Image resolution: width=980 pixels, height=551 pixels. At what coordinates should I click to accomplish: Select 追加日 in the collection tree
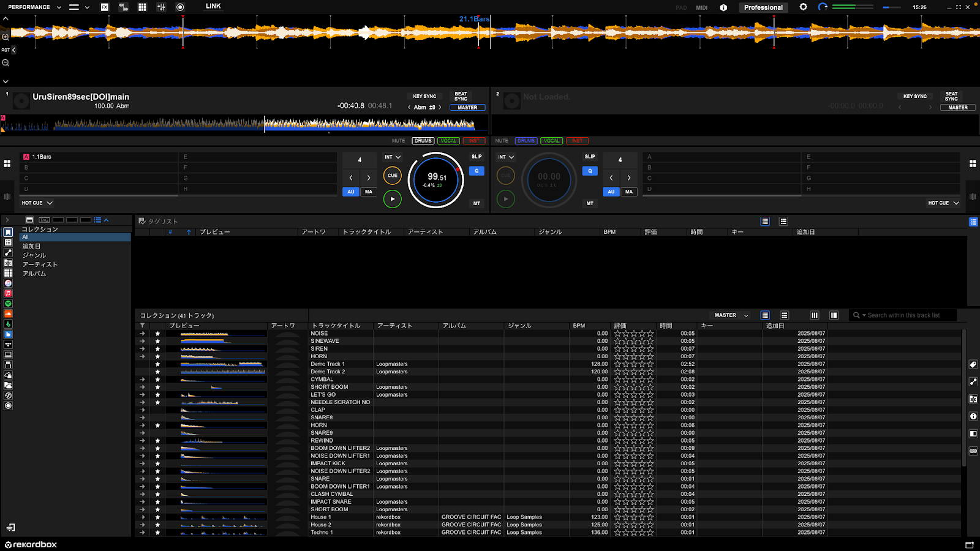[x=31, y=246]
